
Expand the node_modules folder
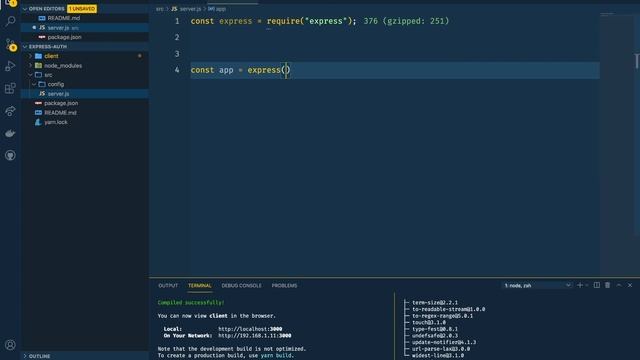pyautogui.click(x=31, y=65)
